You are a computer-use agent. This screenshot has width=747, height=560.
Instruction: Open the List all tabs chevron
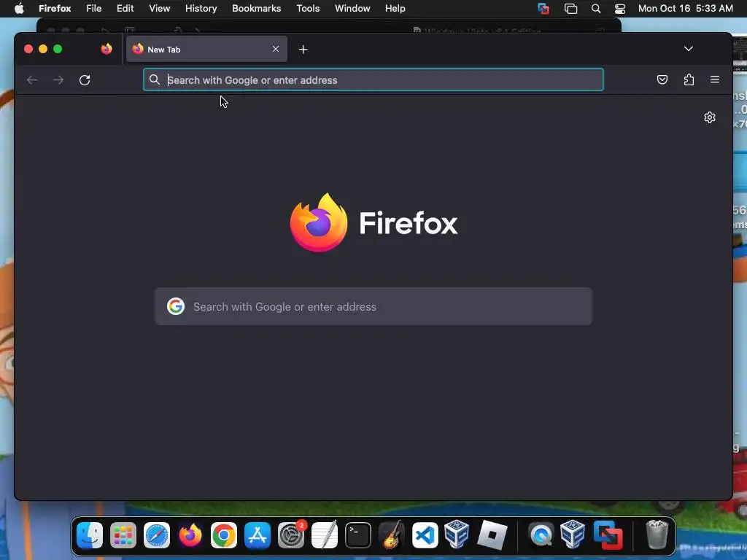[689, 49]
